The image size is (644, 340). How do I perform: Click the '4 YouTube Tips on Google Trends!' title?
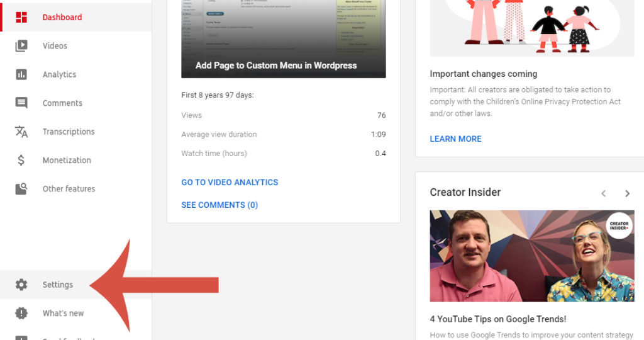click(498, 319)
